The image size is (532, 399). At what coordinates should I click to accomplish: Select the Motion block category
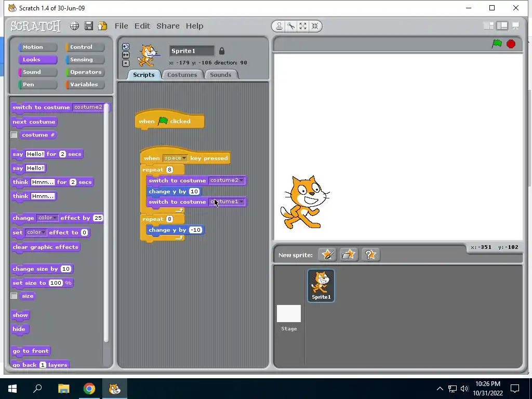[37, 47]
